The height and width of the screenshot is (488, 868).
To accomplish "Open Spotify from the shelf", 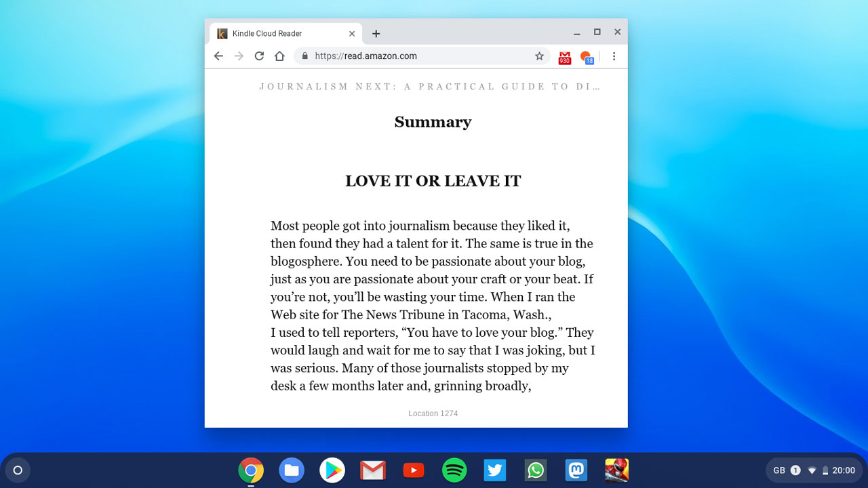I will 454,470.
